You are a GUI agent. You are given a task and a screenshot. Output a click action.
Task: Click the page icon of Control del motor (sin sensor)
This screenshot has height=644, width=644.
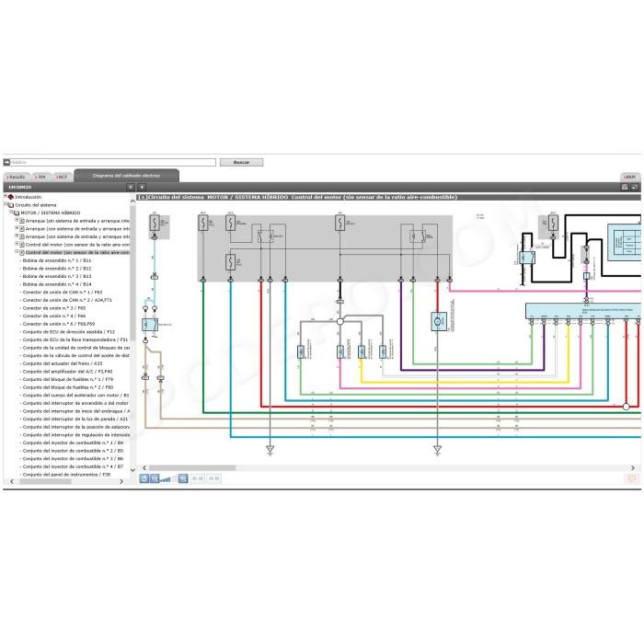pos(22,253)
